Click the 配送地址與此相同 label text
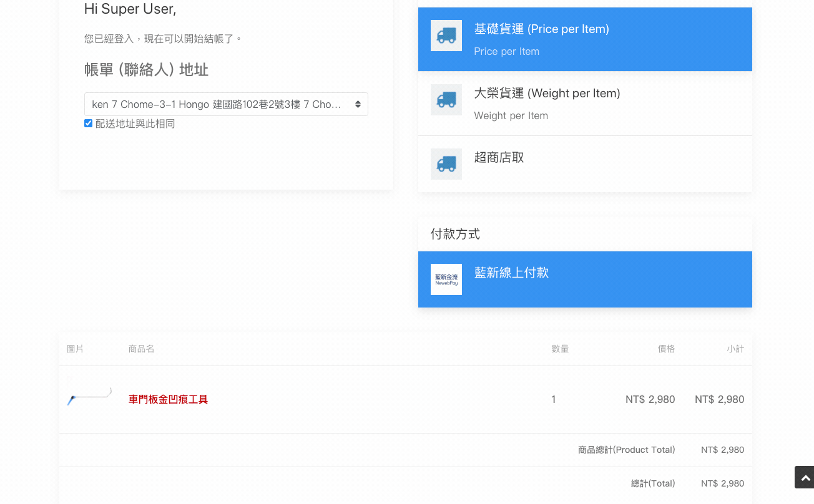814x504 pixels. click(x=135, y=124)
